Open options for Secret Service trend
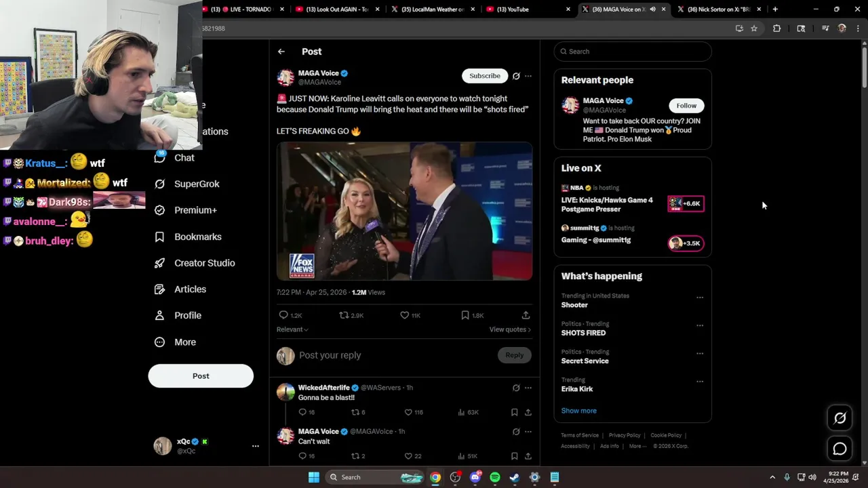 [x=700, y=354]
